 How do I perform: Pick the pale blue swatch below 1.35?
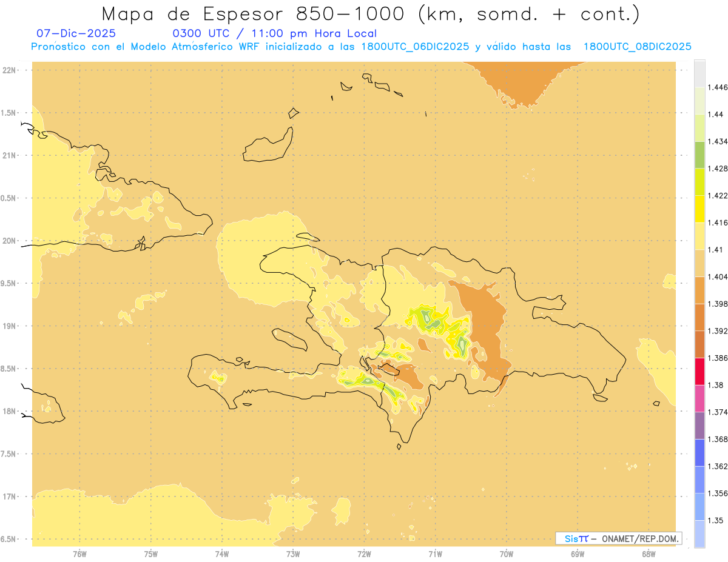click(x=699, y=534)
